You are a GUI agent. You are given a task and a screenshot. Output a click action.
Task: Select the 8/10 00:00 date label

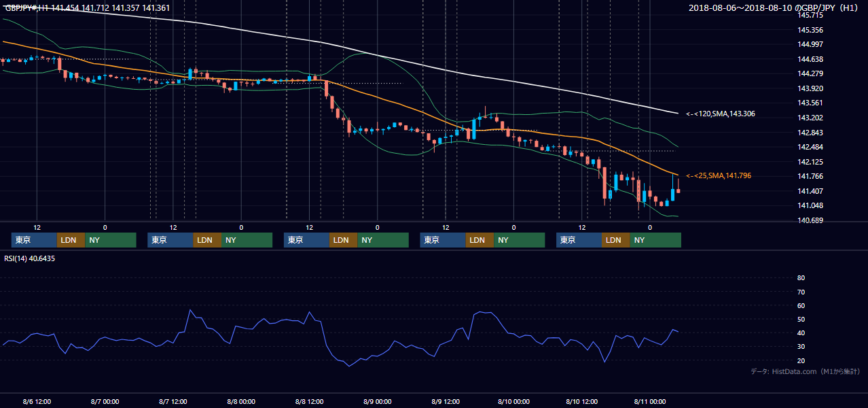click(513, 401)
